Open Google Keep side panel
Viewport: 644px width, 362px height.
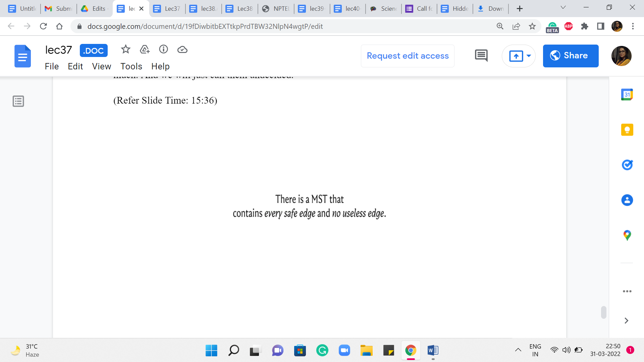627,130
